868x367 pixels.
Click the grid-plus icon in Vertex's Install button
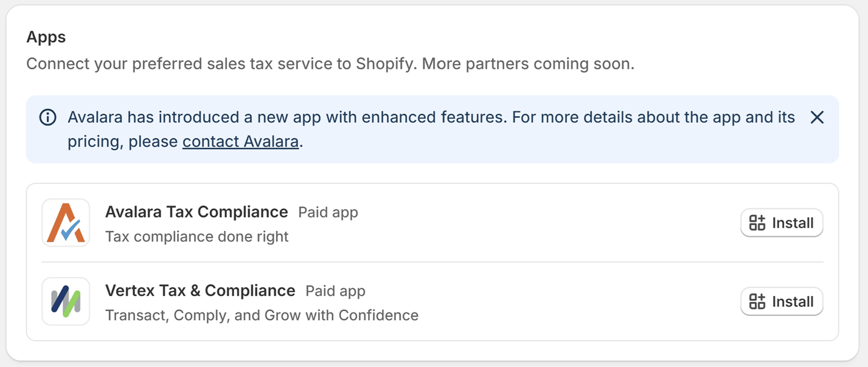click(x=757, y=301)
